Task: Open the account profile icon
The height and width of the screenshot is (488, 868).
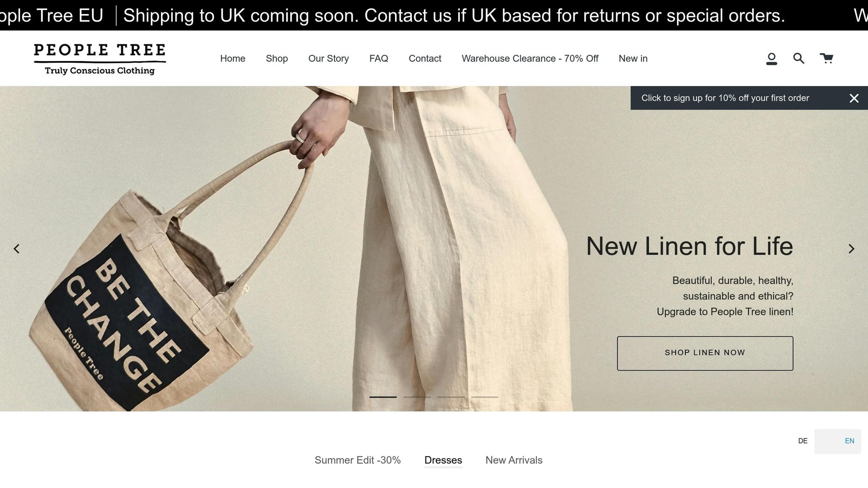Action: [x=771, y=58]
